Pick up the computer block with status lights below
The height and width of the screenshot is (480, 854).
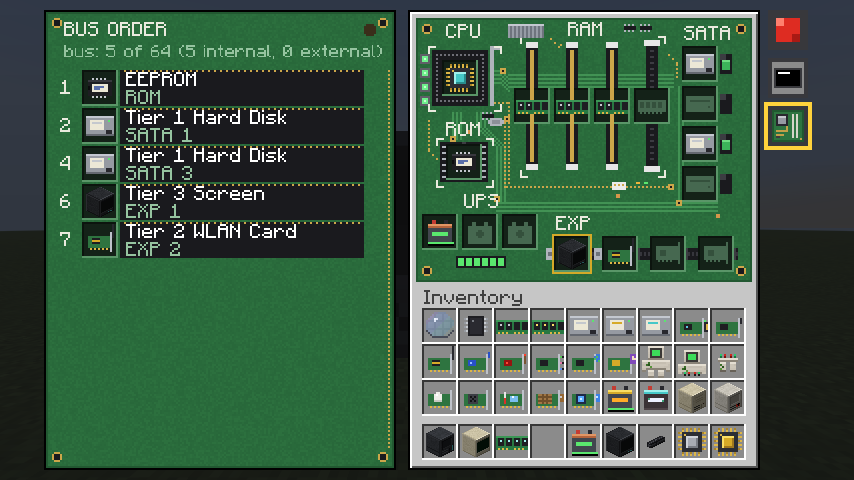pos(692,362)
